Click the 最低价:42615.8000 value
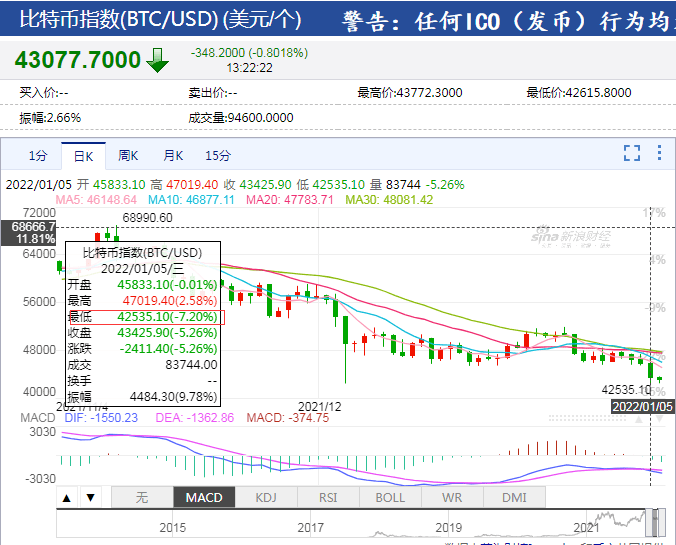 579,93
